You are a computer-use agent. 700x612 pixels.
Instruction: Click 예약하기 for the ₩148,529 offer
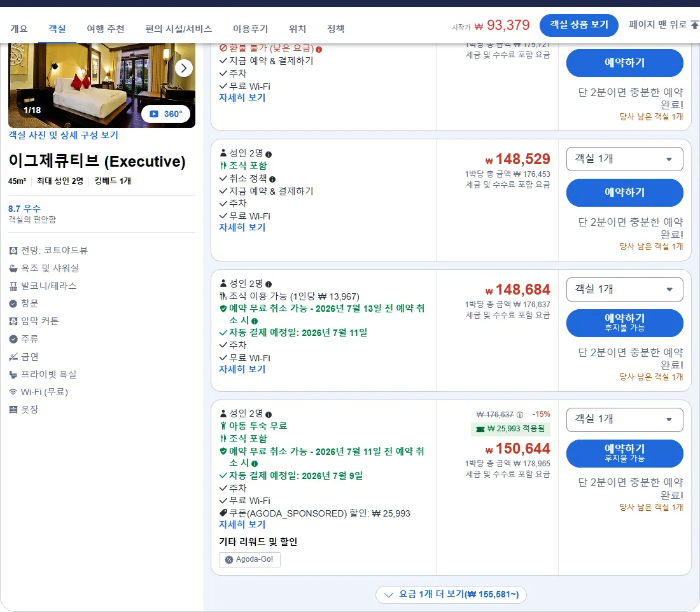pyautogui.click(x=624, y=192)
